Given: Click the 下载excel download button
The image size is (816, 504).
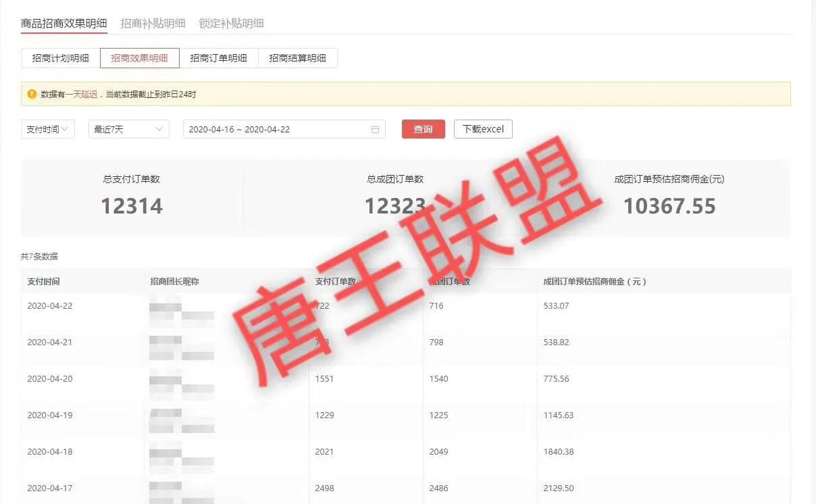Looking at the screenshot, I should (483, 128).
